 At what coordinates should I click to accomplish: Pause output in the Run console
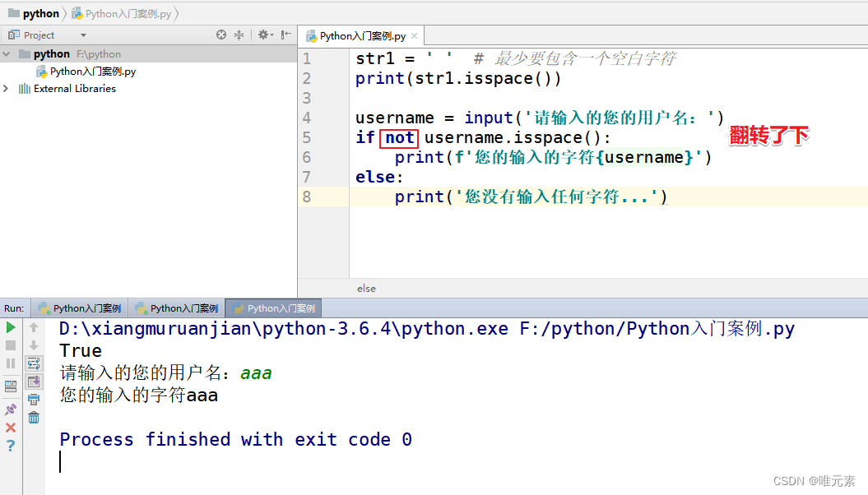point(9,363)
